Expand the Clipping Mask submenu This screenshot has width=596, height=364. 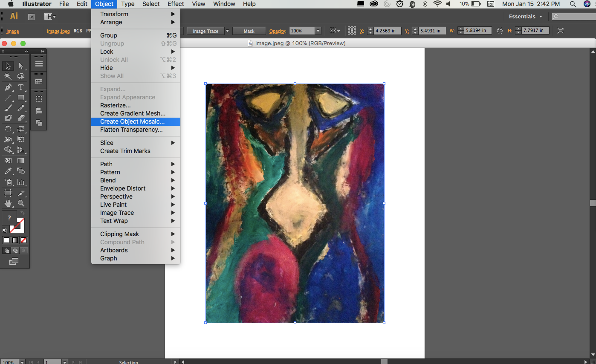pos(136,234)
